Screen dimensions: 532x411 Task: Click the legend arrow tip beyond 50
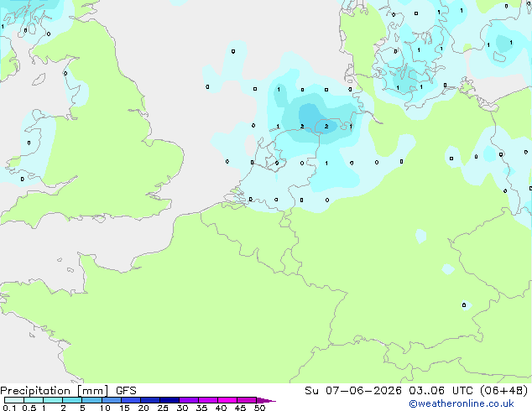tap(266, 400)
